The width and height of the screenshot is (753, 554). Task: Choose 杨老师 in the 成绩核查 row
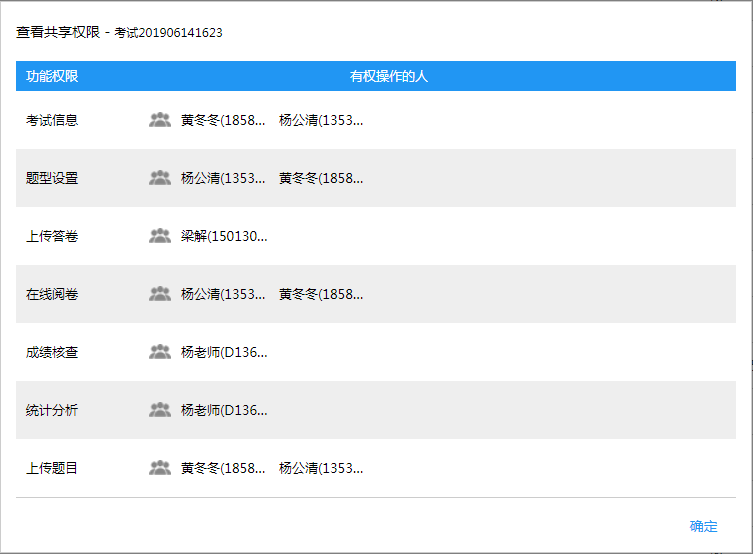point(224,352)
